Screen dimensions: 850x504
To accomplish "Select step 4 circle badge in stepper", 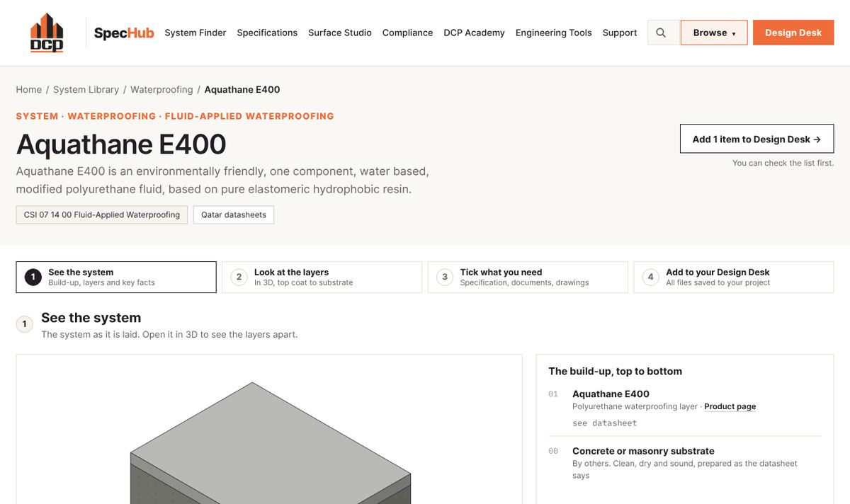I will tap(651, 277).
